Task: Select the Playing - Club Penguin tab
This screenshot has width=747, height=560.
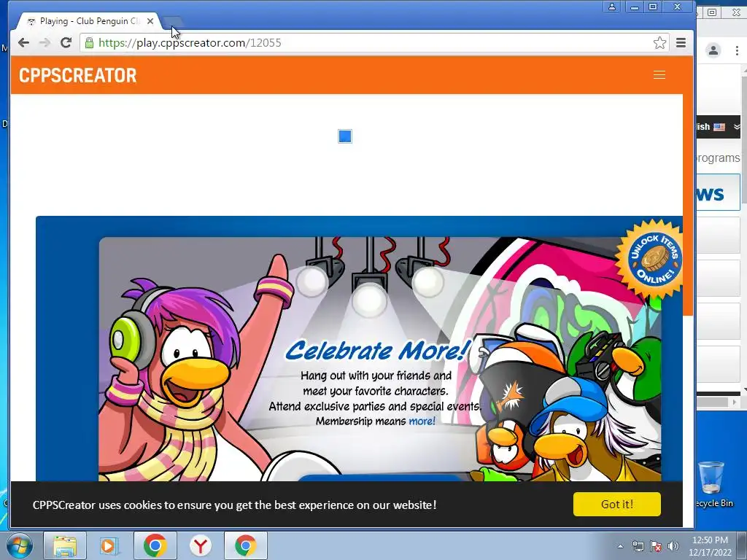Action: pyautogui.click(x=89, y=21)
